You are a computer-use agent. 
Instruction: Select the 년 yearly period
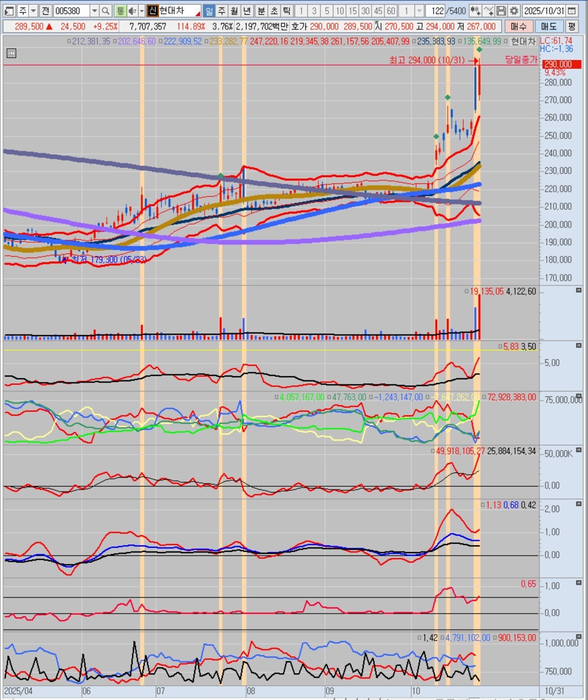pyautogui.click(x=247, y=11)
